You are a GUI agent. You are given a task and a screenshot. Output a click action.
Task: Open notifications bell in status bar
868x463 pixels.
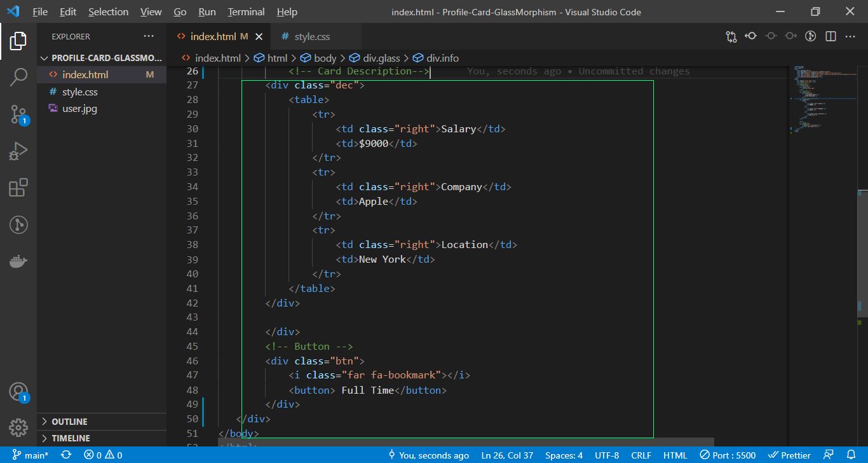coord(851,455)
